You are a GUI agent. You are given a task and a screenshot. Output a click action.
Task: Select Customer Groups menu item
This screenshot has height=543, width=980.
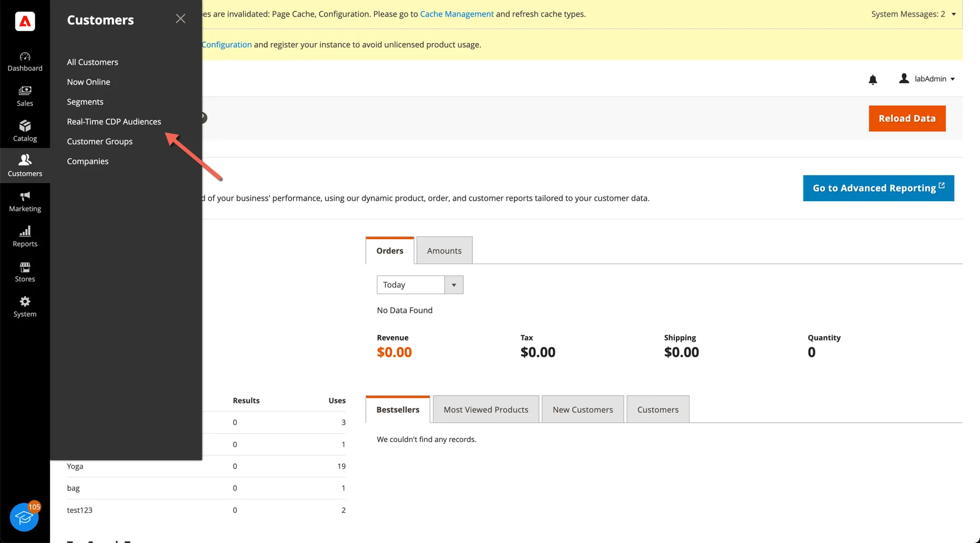(x=100, y=141)
